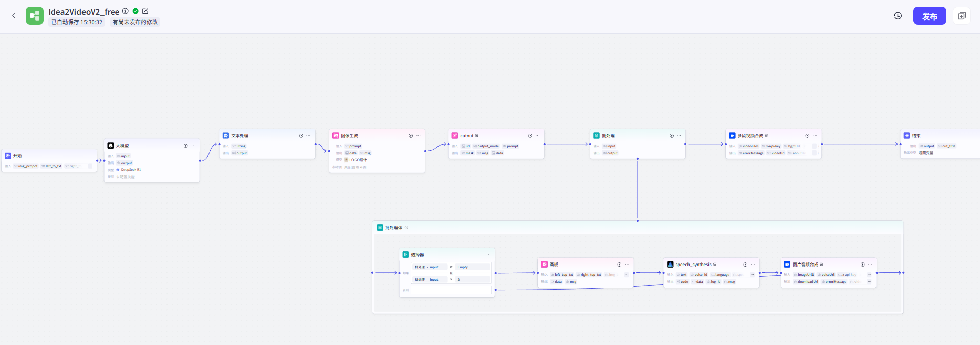This screenshot has height=345, width=980.
Task: Expand hidden parameters on 开始 node
Action: [90, 166]
